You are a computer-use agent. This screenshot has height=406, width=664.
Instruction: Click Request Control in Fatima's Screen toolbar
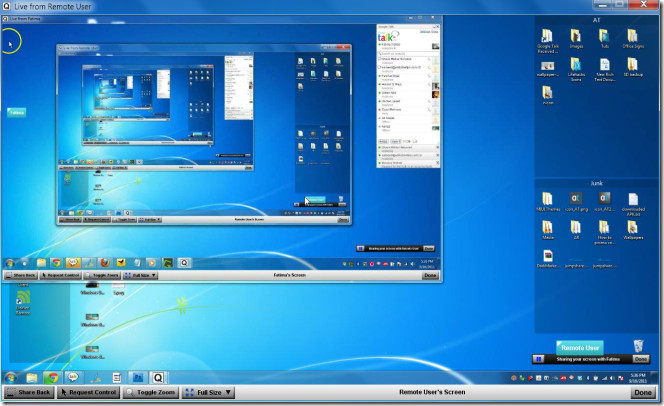click(61, 275)
